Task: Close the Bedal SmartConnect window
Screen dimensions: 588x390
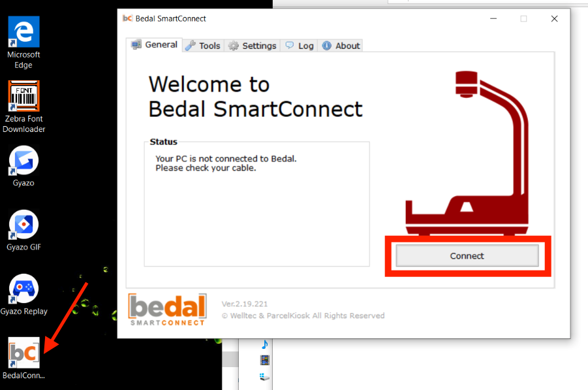Action: [x=554, y=18]
